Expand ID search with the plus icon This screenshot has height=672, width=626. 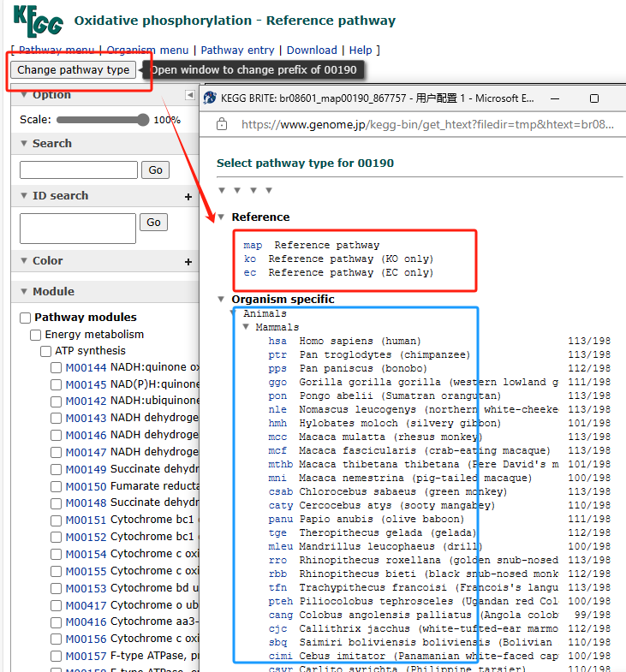coord(188,197)
